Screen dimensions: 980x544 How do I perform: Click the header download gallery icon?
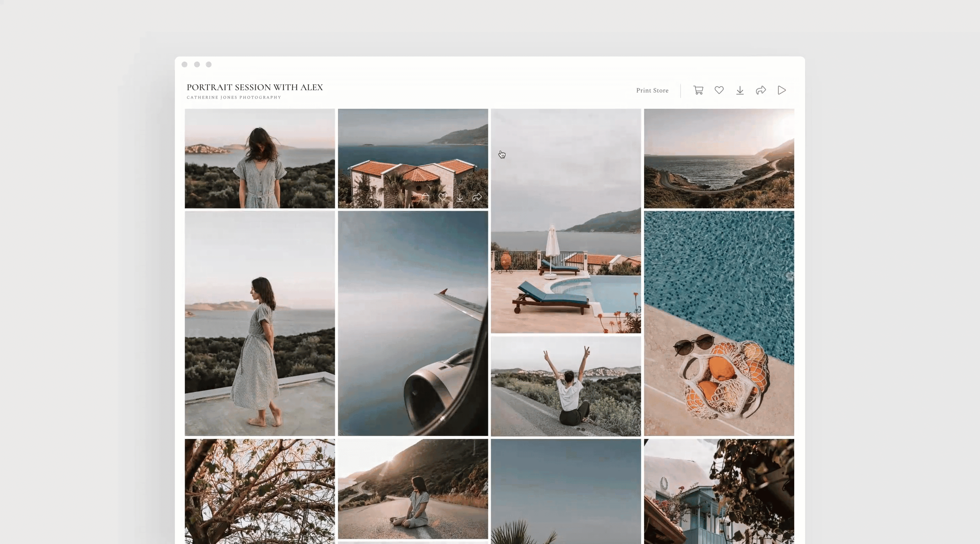click(740, 90)
